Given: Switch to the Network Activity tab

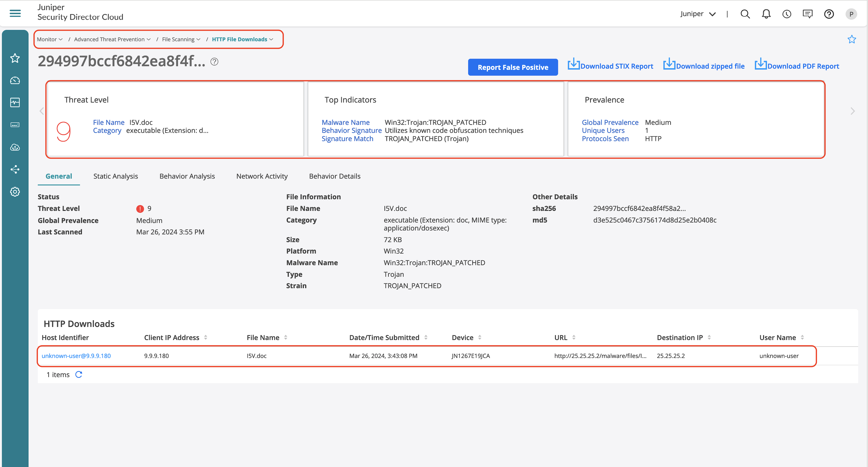Looking at the screenshot, I should click(262, 176).
